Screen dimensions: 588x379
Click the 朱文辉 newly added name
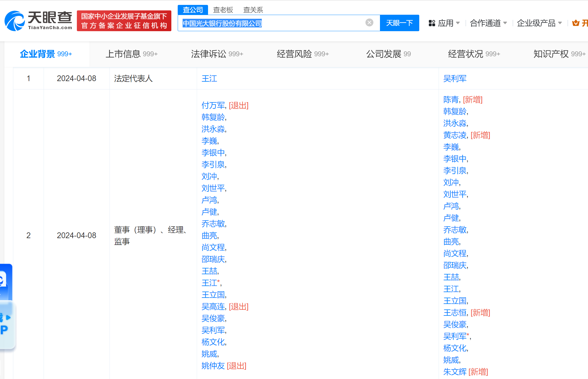tap(455, 372)
